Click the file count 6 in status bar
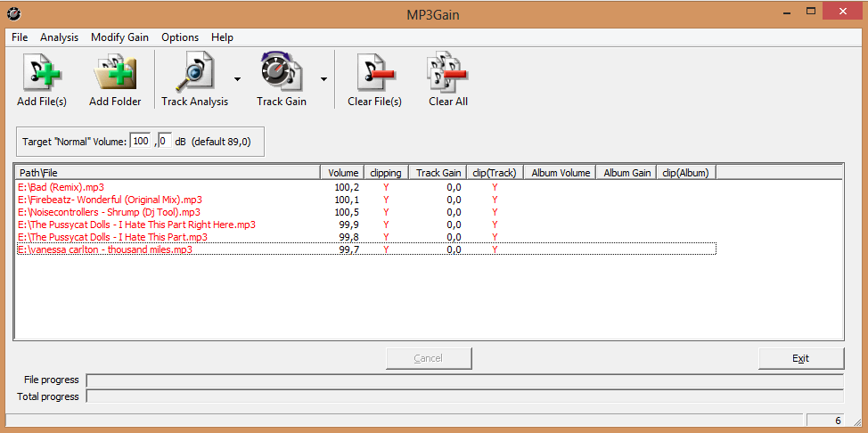Viewport: 868px width, 433px height. 838,421
